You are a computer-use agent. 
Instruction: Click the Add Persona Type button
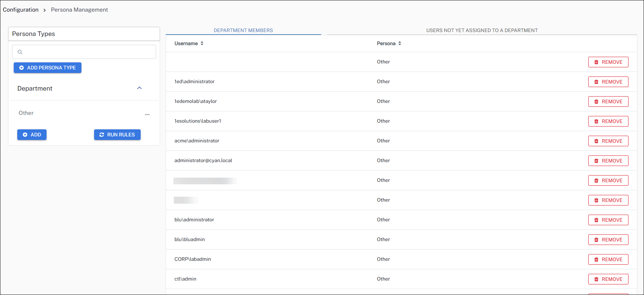click(x=48, y=68)
